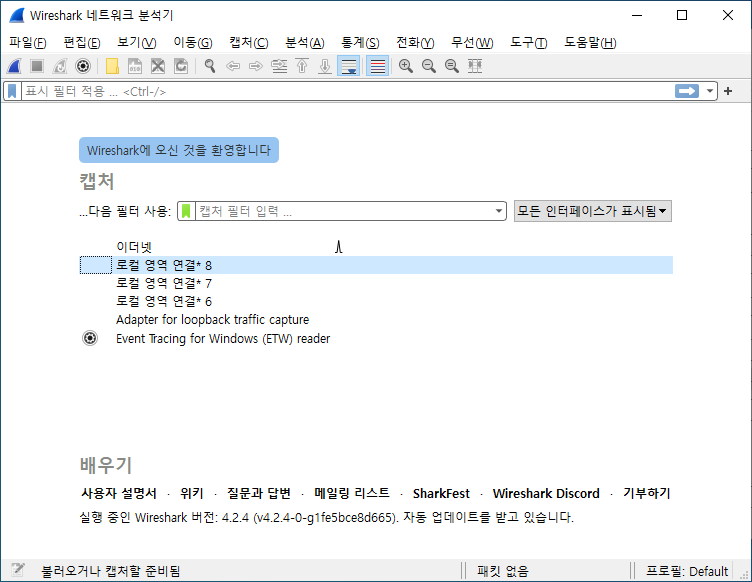Toggle packet list colorization icon

(x=377, y=66)
